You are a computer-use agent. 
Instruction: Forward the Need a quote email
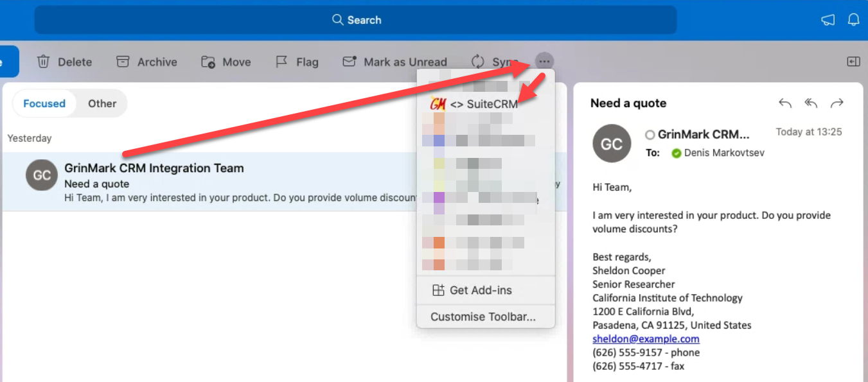click(x=837, y=103)
